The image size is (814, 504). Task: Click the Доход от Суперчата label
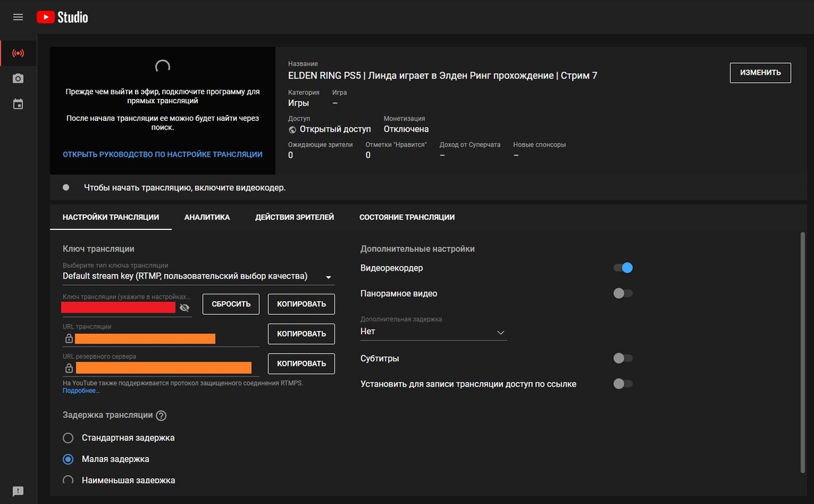470,144
